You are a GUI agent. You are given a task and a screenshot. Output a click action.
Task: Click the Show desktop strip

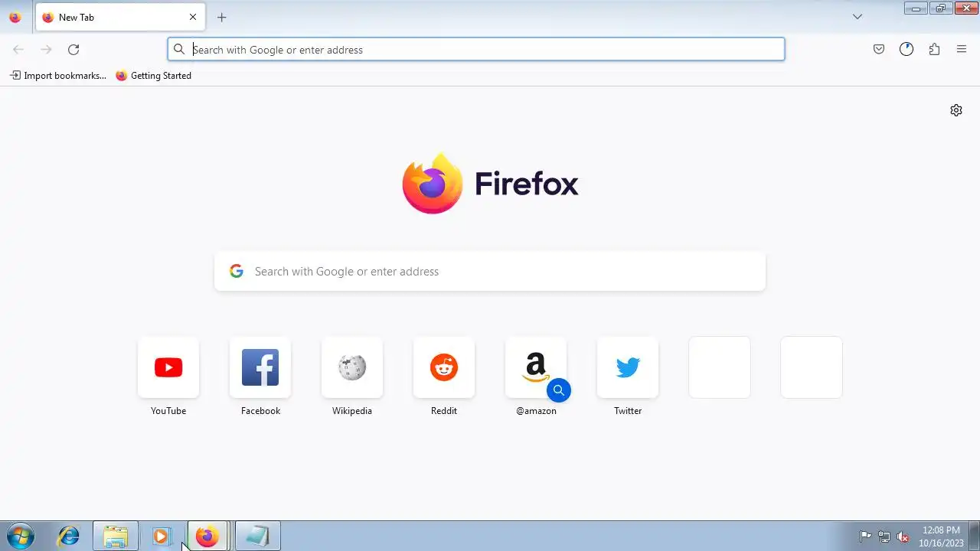click(x=975, y=536)
